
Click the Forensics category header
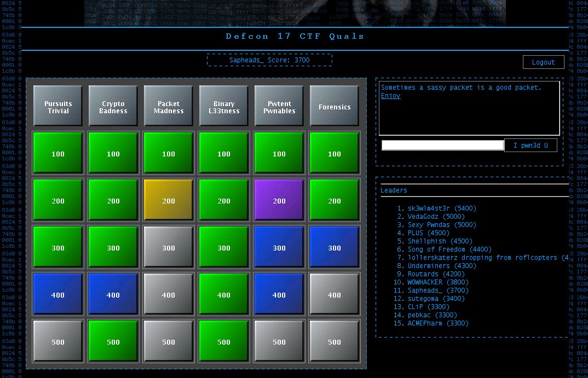click(335, 107)
